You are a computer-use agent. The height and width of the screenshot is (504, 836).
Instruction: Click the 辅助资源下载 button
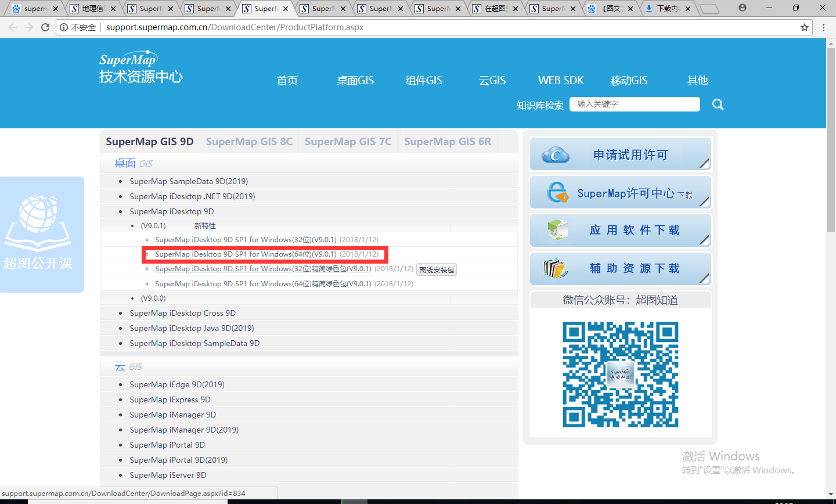click(x=621, y=269)
